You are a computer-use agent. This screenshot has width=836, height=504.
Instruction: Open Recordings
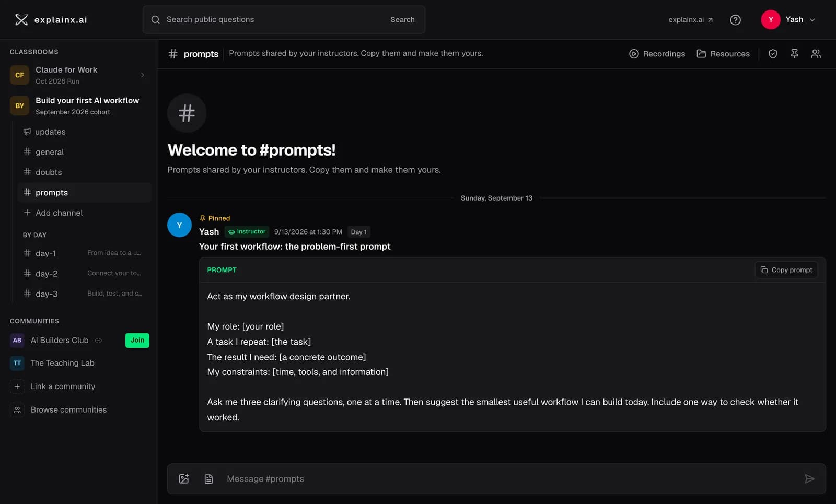657,54
